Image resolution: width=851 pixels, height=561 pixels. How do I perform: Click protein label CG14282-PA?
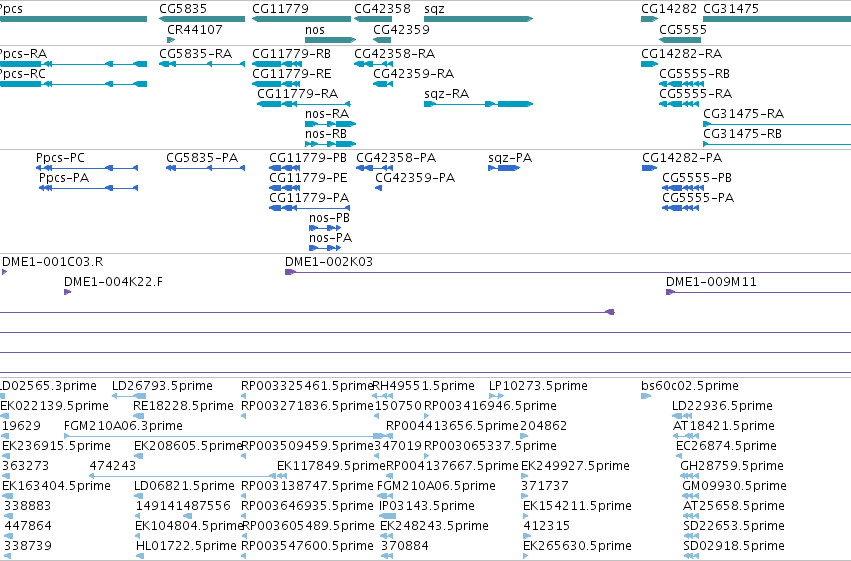pos(682,158)
